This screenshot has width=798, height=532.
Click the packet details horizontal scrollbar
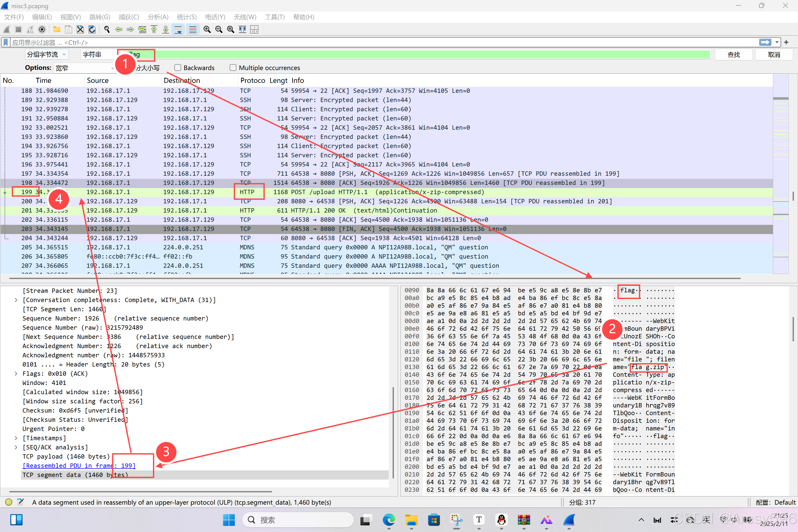point(140,491)
